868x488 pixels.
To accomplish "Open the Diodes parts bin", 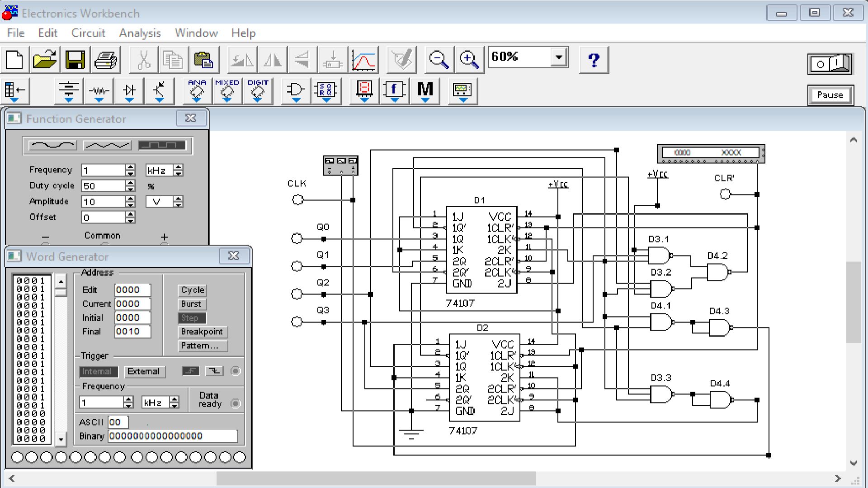I will pos(129,91).
